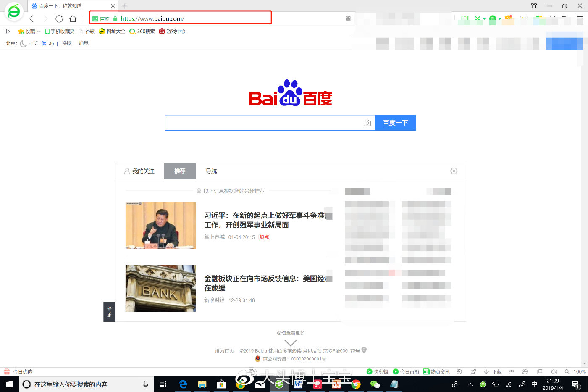Click the IE compatibility mode icon in status bar
The image size is (588, 392).
[525, 372]
